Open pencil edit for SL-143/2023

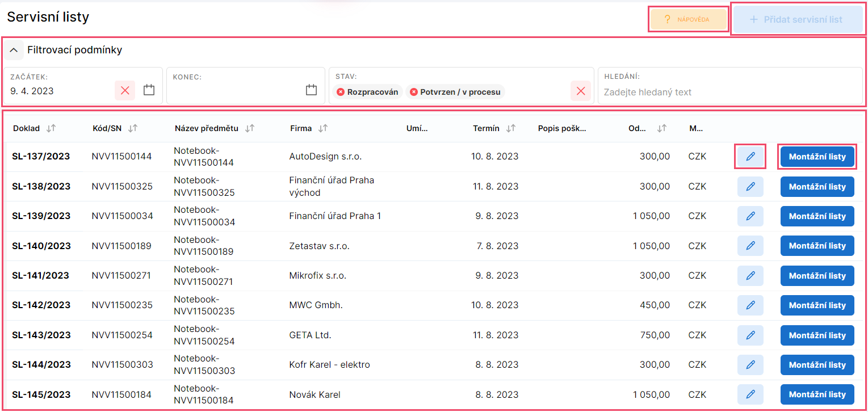click(750, 335)
